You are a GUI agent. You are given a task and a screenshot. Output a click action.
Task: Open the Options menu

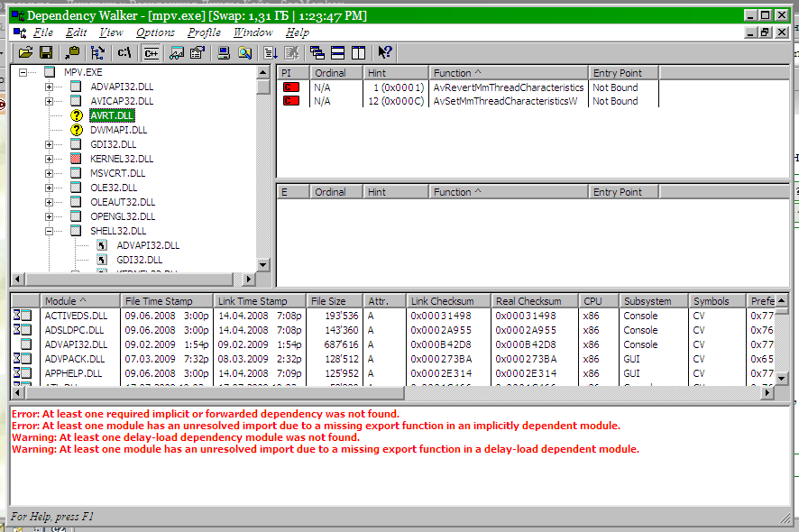(155, 32)
